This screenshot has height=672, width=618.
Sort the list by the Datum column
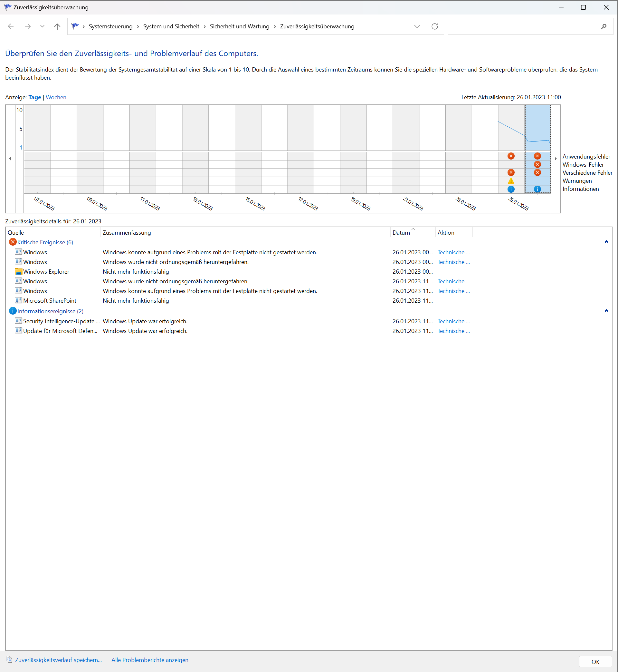[x=413, y=233]
